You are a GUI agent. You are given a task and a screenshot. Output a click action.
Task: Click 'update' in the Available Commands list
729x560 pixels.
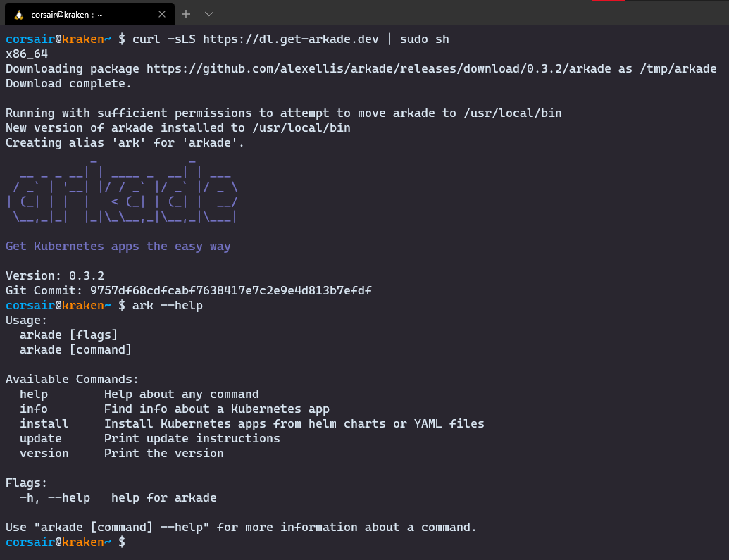pos(41,439)
